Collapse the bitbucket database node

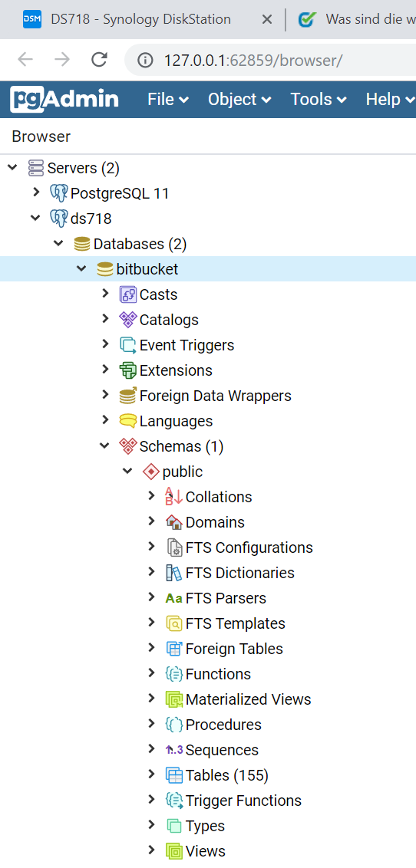[81, 268]
